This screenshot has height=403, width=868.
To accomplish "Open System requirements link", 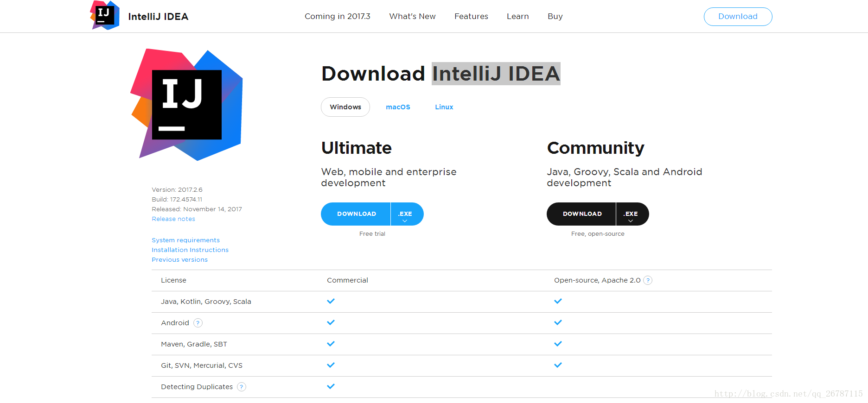I will (x=185, y=240).
